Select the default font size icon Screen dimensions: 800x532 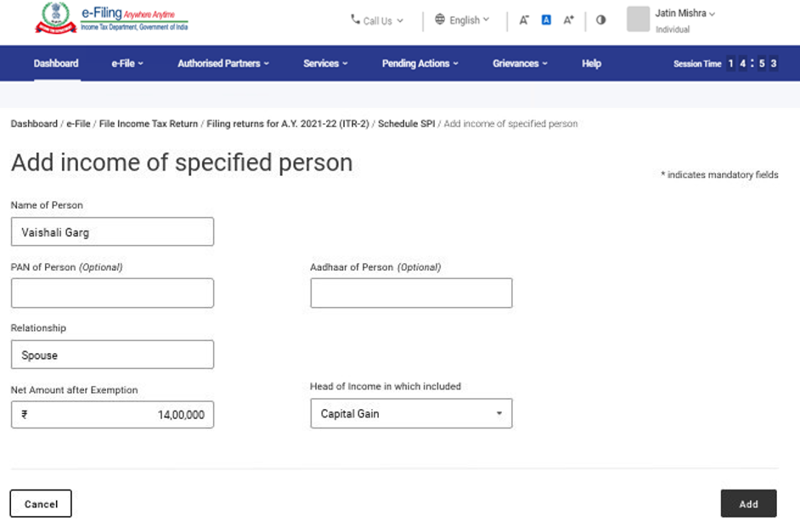[x=547, y=20]
